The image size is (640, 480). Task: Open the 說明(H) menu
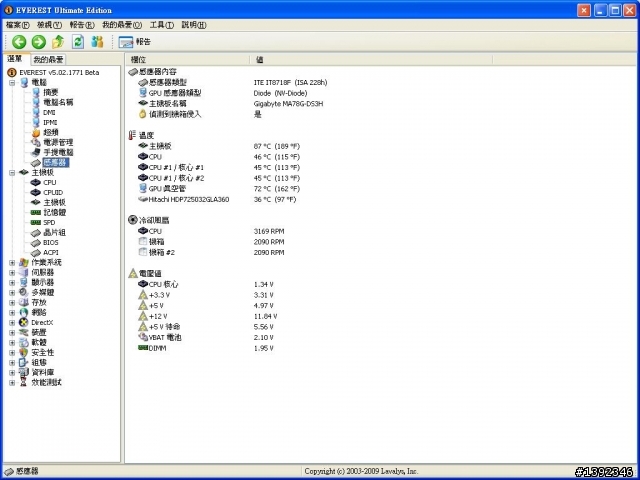(x=193, y=25)
